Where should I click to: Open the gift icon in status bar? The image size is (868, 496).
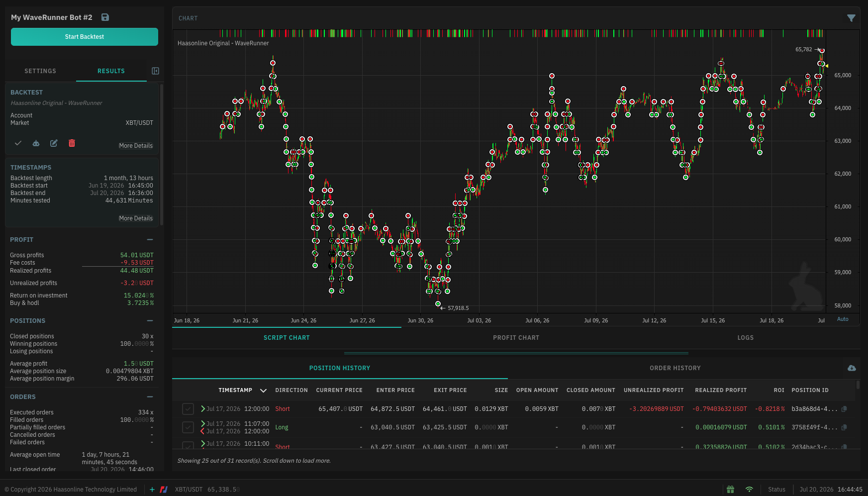[730, 490]
